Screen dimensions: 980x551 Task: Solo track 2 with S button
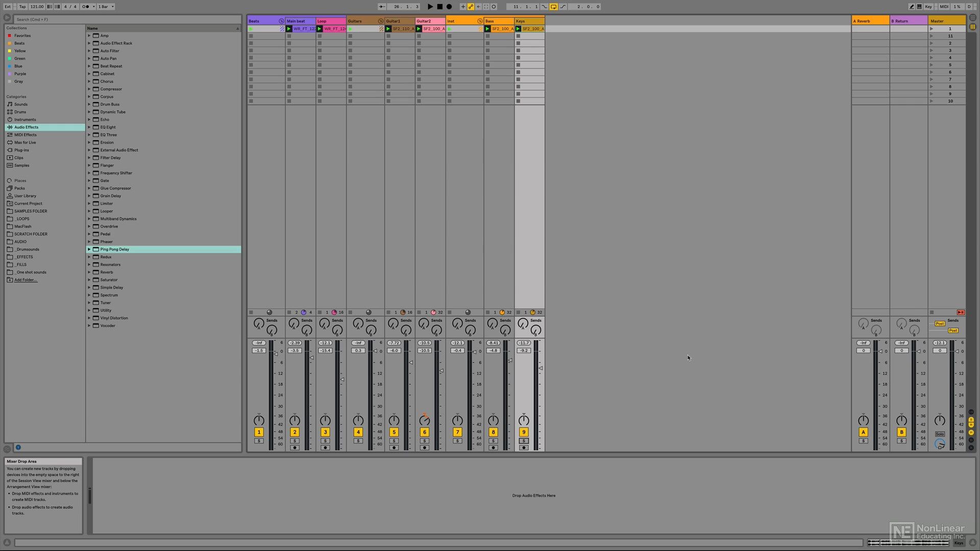click(x=295, y=441)
